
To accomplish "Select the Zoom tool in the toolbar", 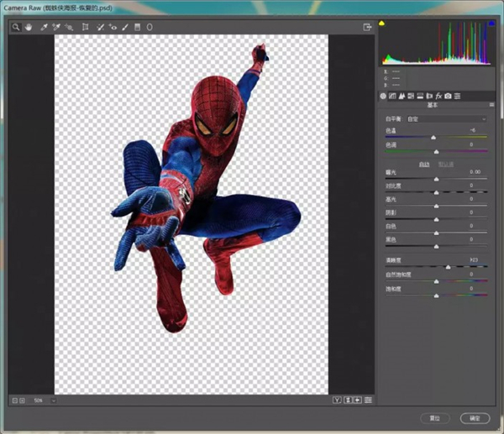I will 15,27.
